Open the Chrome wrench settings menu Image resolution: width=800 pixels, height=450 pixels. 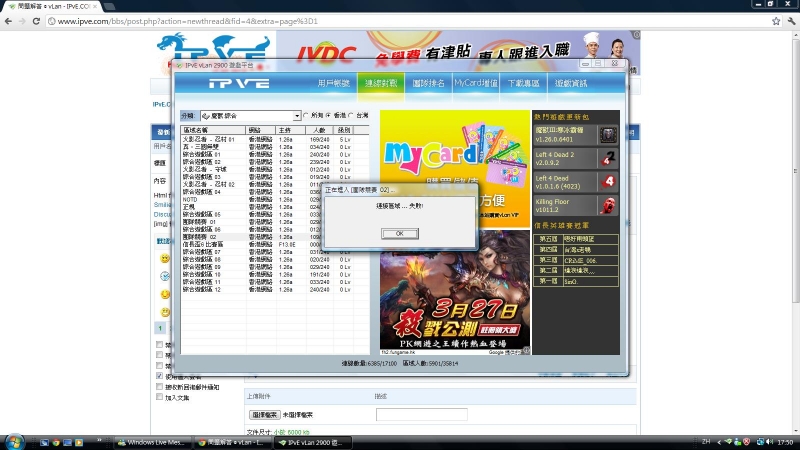pos(791,21)
